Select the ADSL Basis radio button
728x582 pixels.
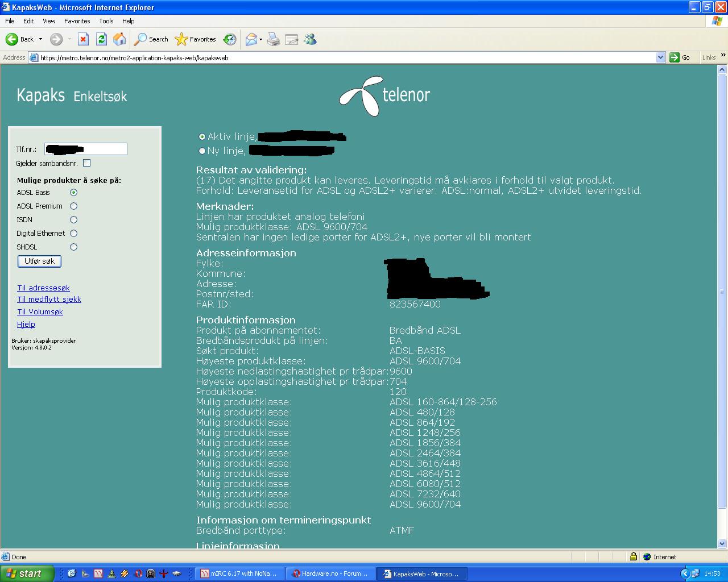[73, 193]
